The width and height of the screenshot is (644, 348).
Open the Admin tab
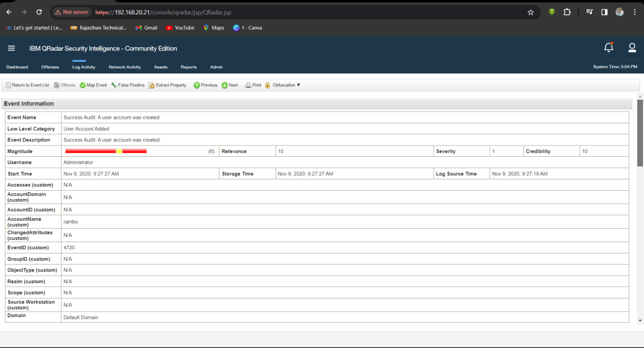click(x=216, y=67)
